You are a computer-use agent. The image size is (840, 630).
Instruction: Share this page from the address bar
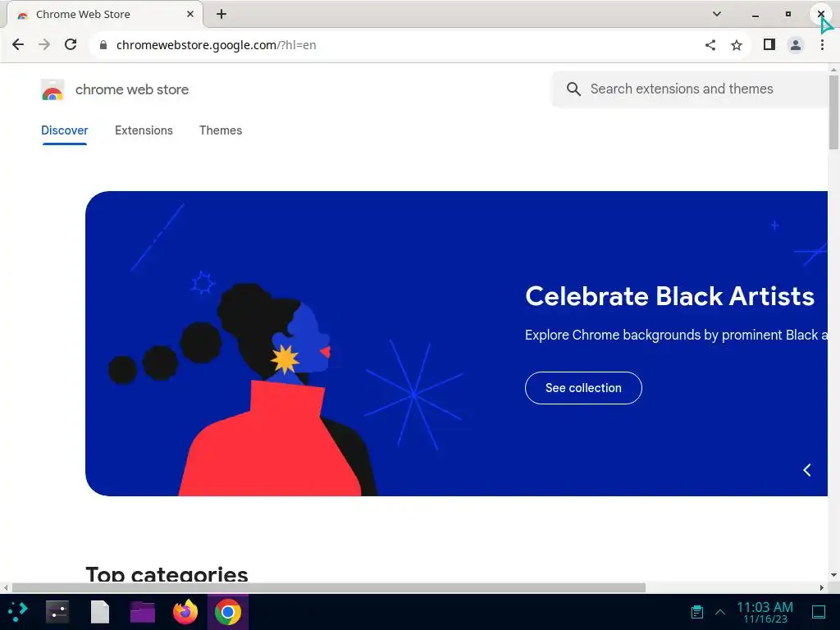click(710, 45)
